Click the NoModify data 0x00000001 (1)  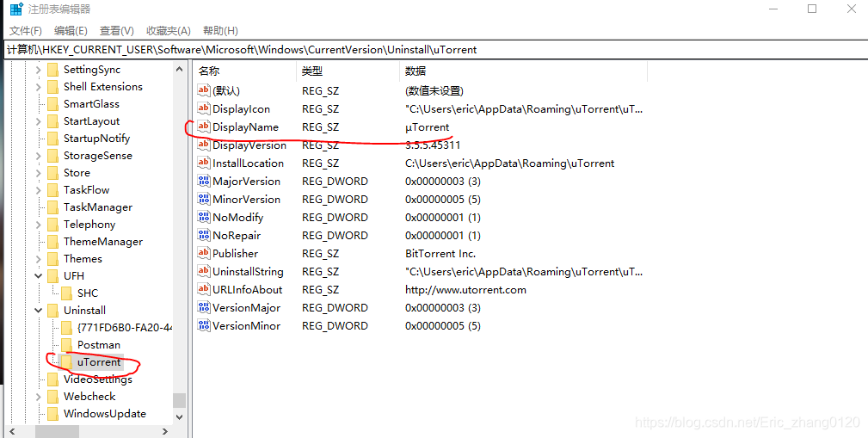pos(443,217)
